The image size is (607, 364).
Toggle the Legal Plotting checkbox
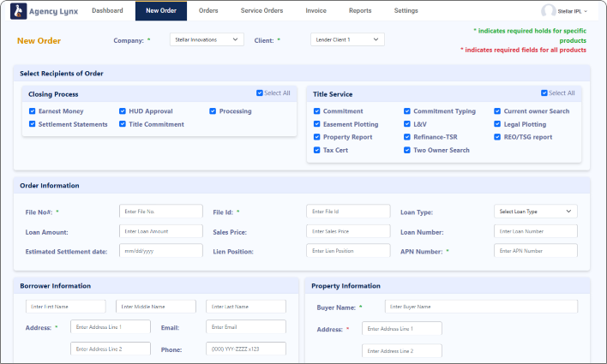point(497,124)
